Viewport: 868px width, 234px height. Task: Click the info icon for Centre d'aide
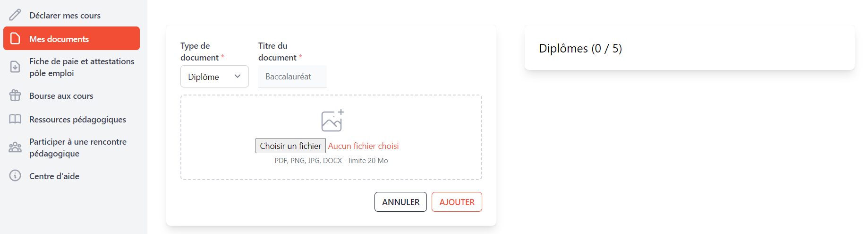click(15, 176)
